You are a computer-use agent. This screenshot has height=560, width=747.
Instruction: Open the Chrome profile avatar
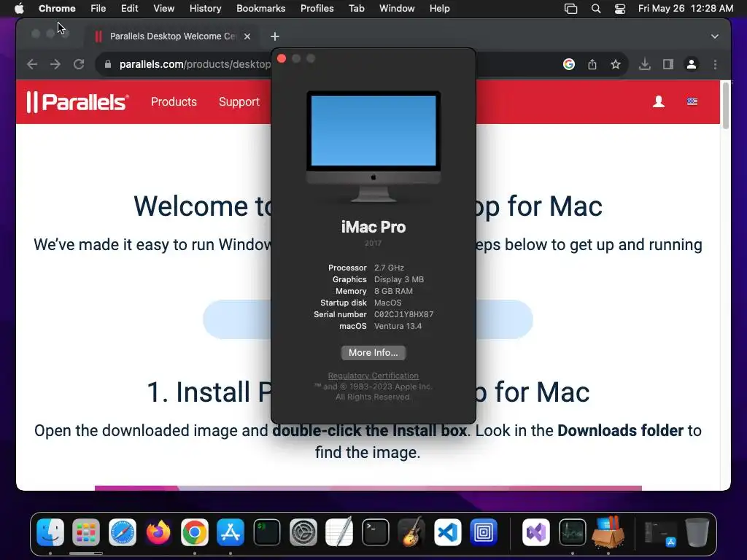[692, 64]
